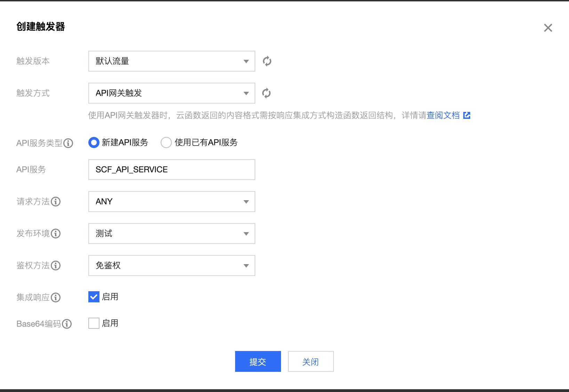Show info tooltip for Base64编码

pos(67,324)
